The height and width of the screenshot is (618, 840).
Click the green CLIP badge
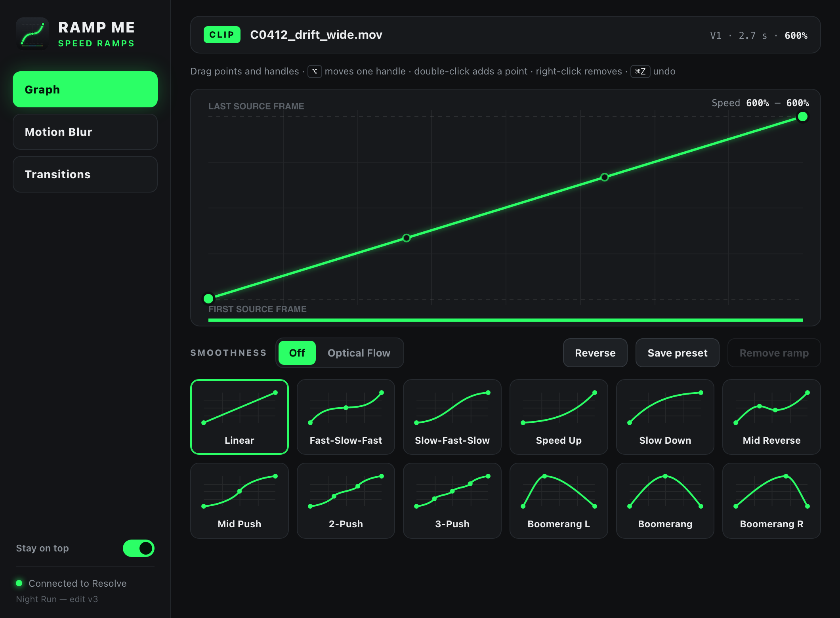click(222, 35)
